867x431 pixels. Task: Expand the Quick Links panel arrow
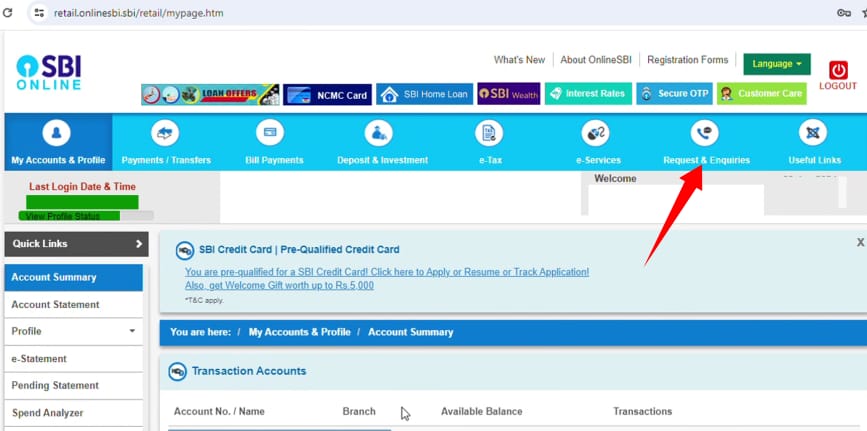[139, 244]
